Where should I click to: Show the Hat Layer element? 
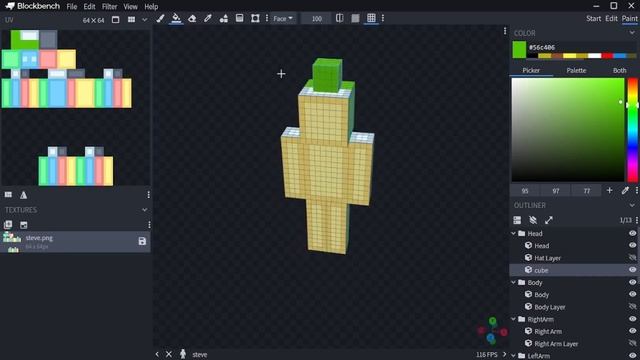pos(632,258)
